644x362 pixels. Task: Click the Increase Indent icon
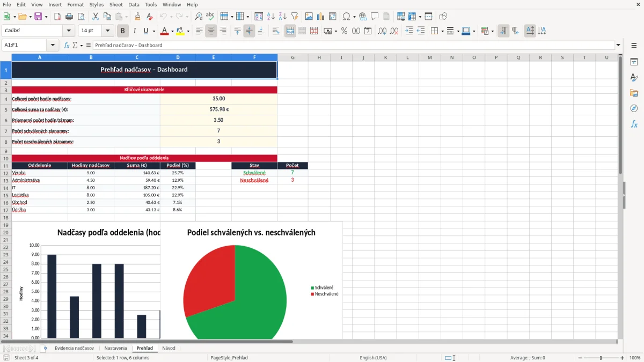coord(409,31)
